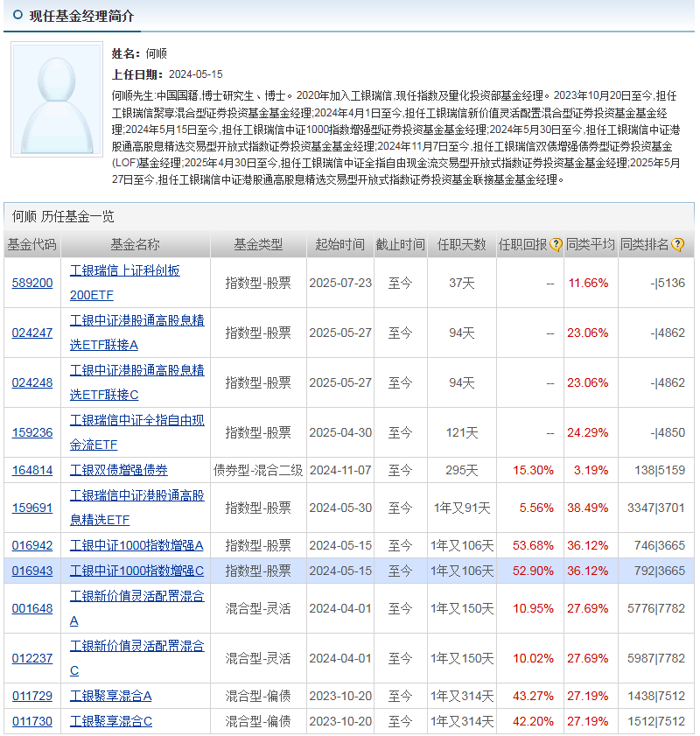Viewport: 700px width, 736px height.
Task: Open 工银瑞信中证港股通高股息精选ETF link
Action: 137,508
